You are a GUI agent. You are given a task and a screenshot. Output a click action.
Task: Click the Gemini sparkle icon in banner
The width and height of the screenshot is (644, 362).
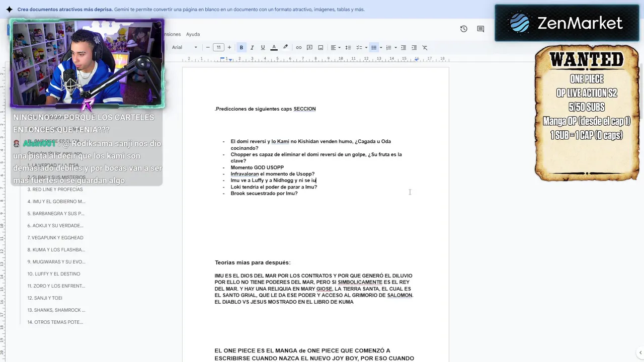coord(9,10)
